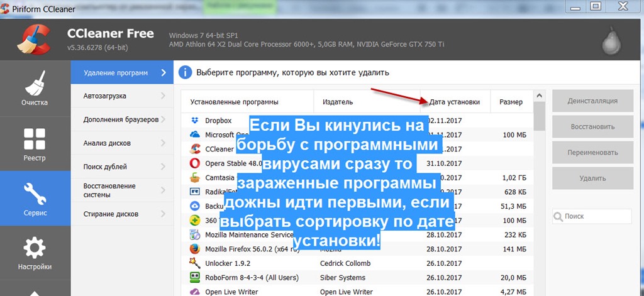Open the Очистка cleaner section
Viewport: 644px width, 296px height.
coord(35,88)
